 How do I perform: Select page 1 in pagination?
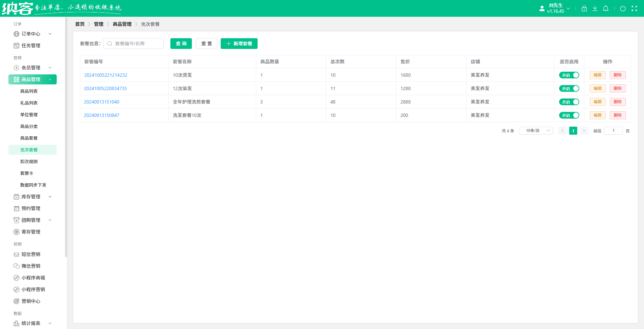pos(573,131)
